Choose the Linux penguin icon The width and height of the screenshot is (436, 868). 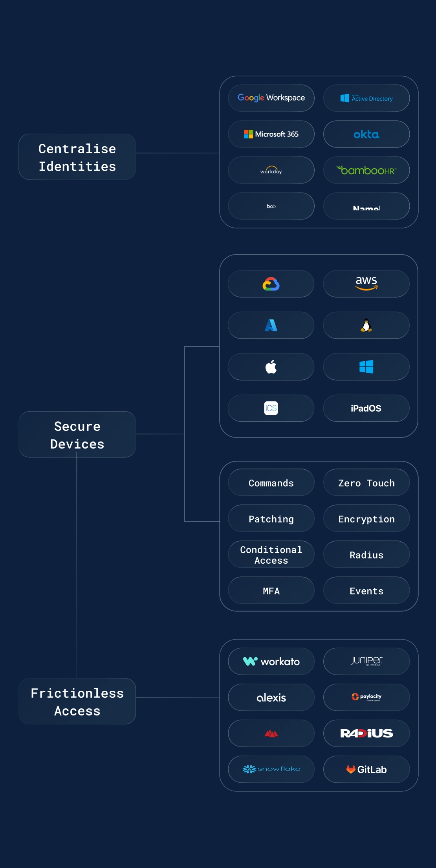(366, 325)
